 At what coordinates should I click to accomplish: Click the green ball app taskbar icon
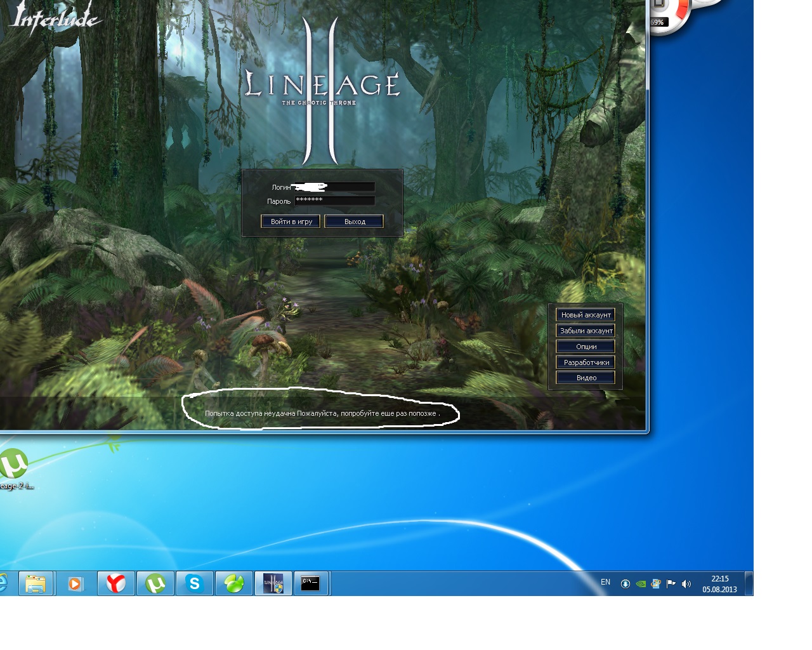coord(234,583)
